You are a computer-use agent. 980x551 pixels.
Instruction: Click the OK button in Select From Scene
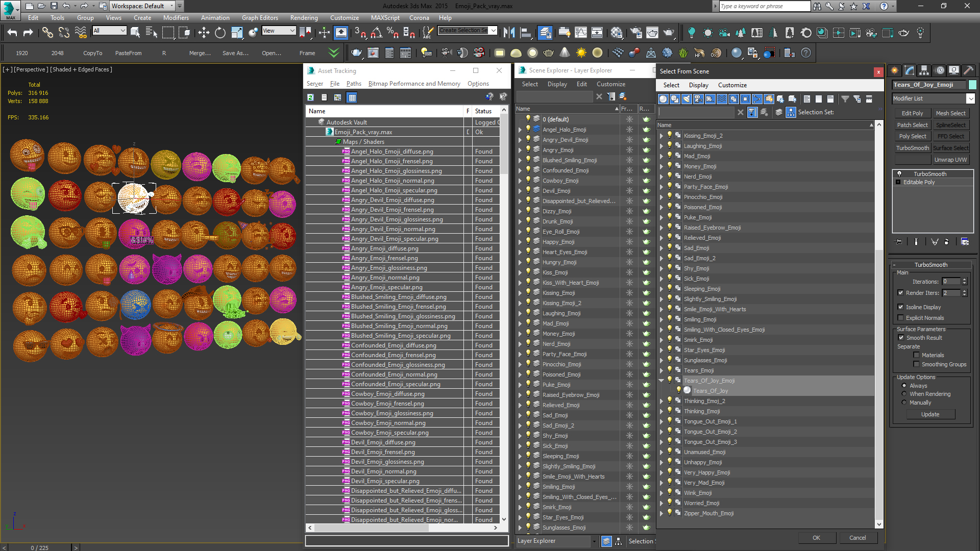(817, 538)
